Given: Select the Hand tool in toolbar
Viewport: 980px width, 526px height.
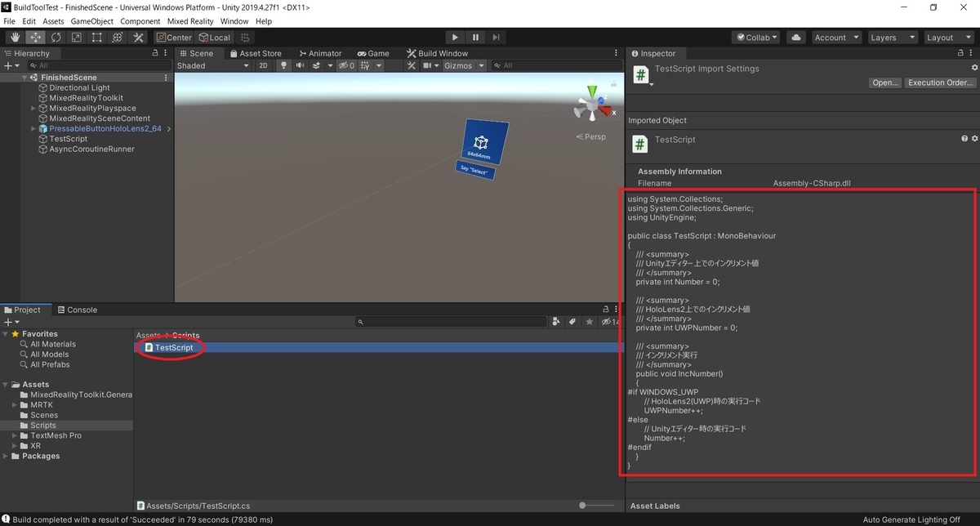Looking at the screenshot, I should pyautogui.click(x=15, y=38).
